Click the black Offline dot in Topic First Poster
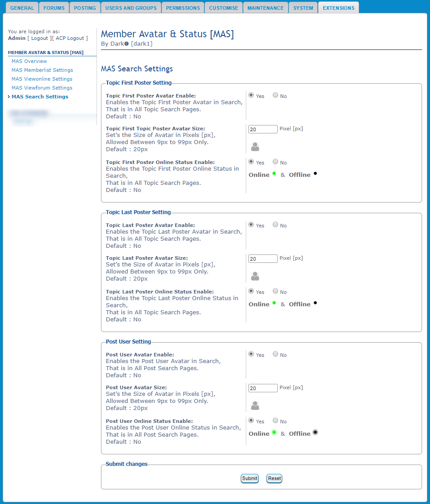This screenshot has width=430, height=504. [315, 173]
